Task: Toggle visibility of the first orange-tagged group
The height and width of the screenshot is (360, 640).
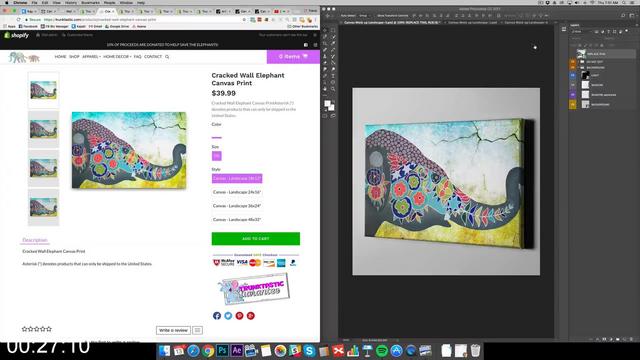Action: (x=572, y=62)
